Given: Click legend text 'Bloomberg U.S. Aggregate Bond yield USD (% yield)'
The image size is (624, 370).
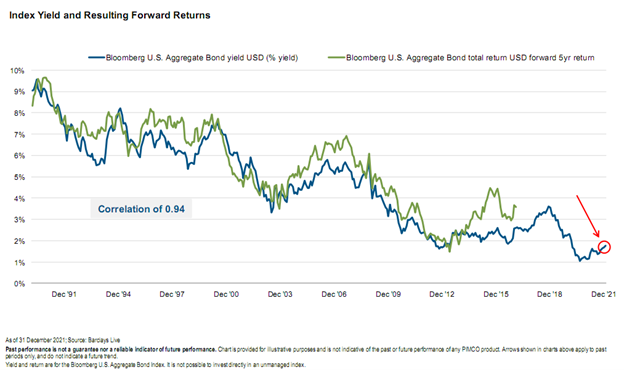Looking at the screenshot, I should click(x=202, y=58).
